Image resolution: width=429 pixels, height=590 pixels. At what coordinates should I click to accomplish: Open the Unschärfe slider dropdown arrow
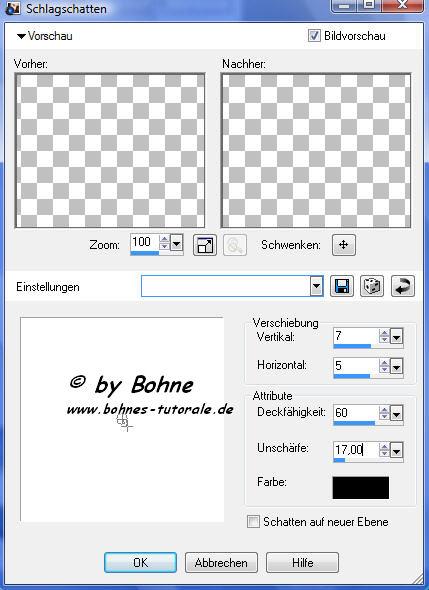(396, 450)
